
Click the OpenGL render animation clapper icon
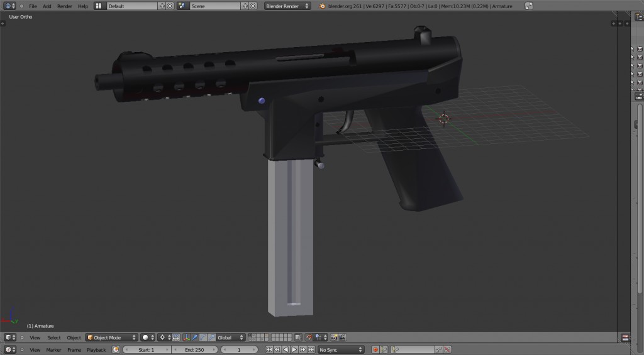(x=343, y=337)
